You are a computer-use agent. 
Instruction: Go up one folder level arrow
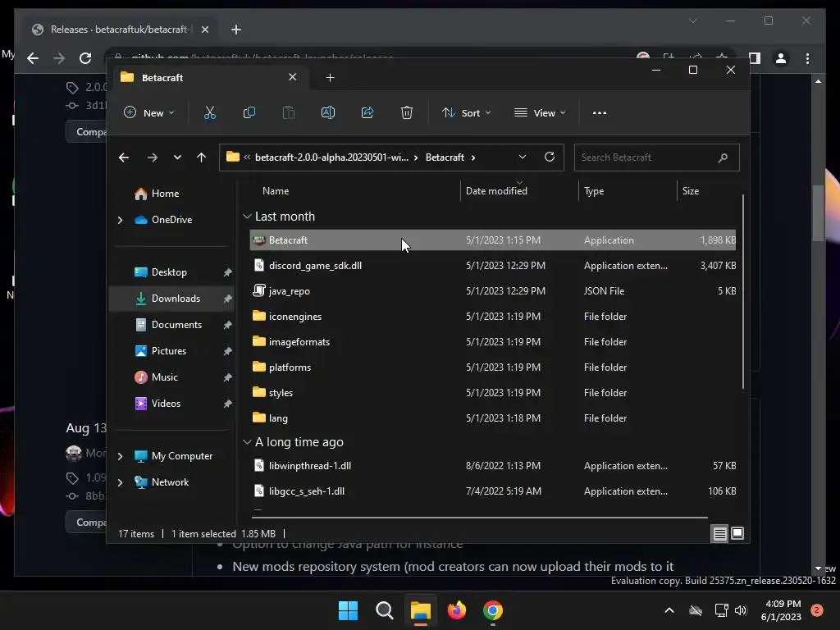(201, 157)
